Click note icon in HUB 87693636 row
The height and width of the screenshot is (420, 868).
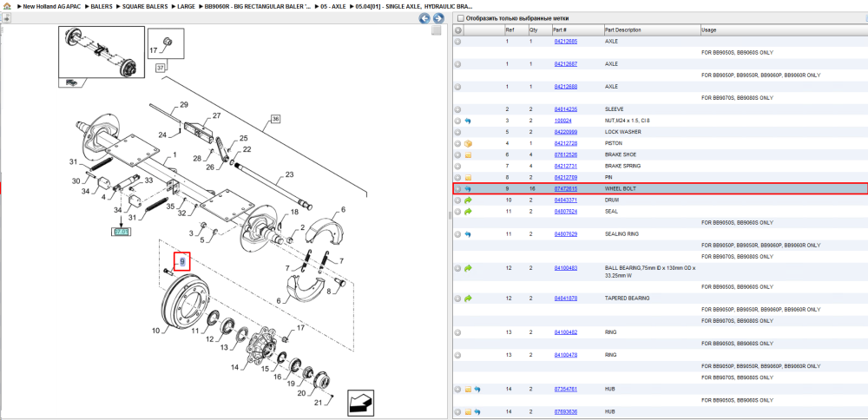pos(468,411)
